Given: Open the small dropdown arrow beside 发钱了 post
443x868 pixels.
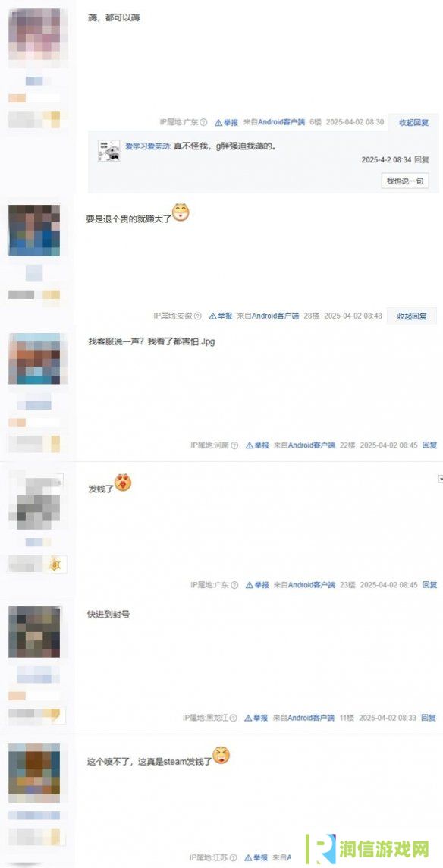Looking at the screenshot, I should [441, 479].
